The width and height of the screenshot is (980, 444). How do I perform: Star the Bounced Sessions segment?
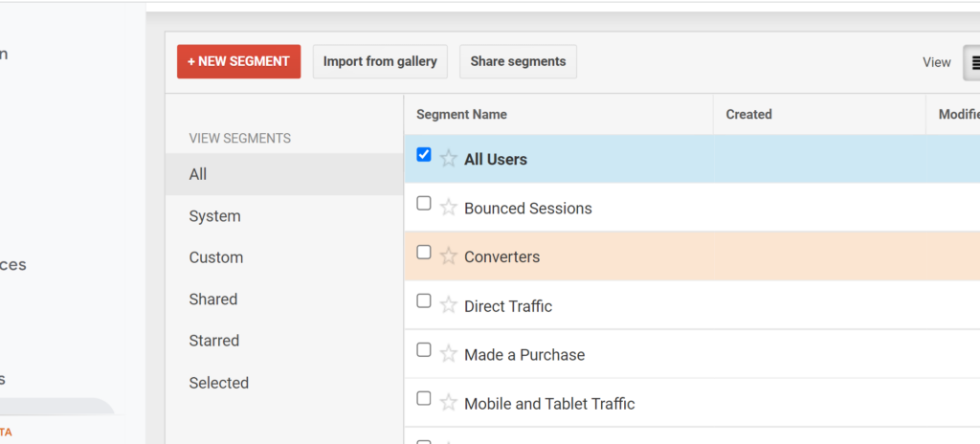(448, 208)
